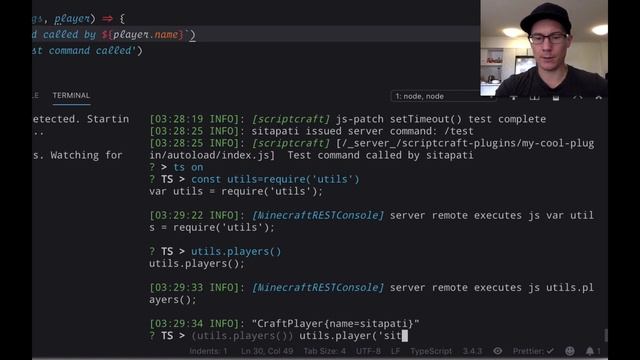Click the webcam video overlay of presenter
Screen dimensions: 640x360
[x=544, y=48]
